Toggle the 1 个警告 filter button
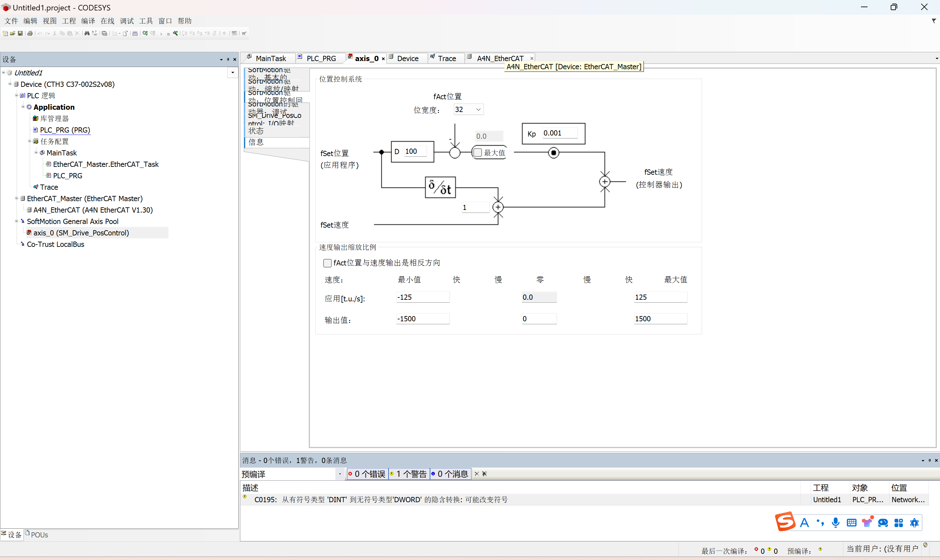This screenshot has height=560, width=940. click(x=408, y=474)
